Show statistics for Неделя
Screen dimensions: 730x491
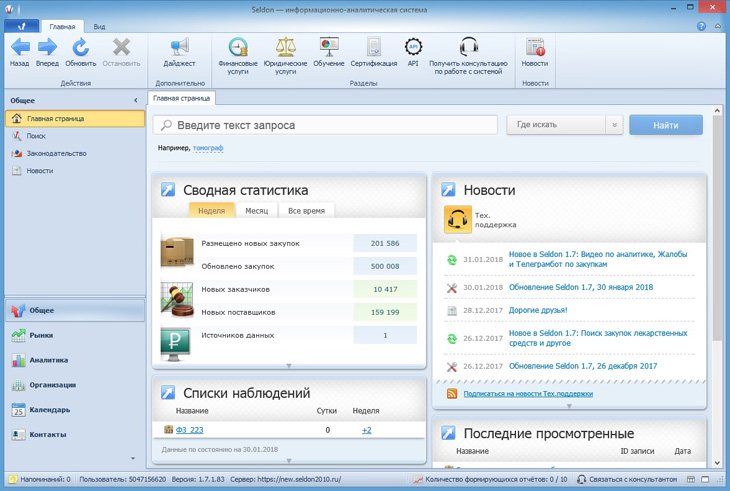(211, 210)
